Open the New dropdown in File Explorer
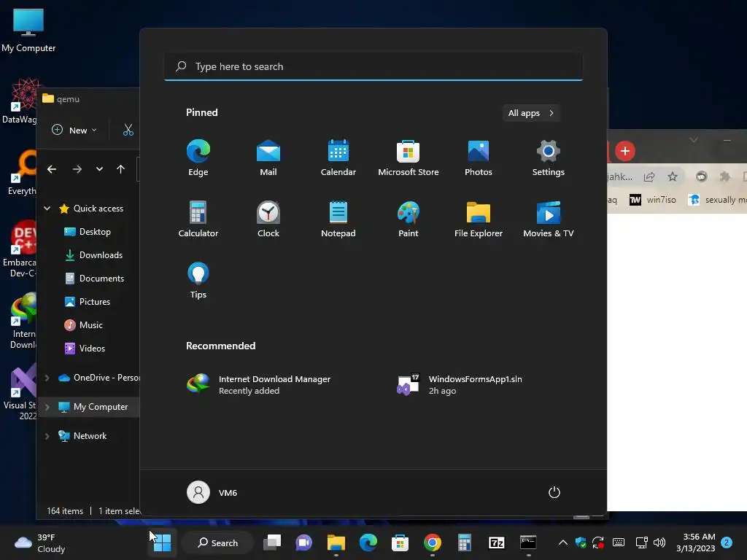This screenshot has height=560, width=747. (74, 130)
